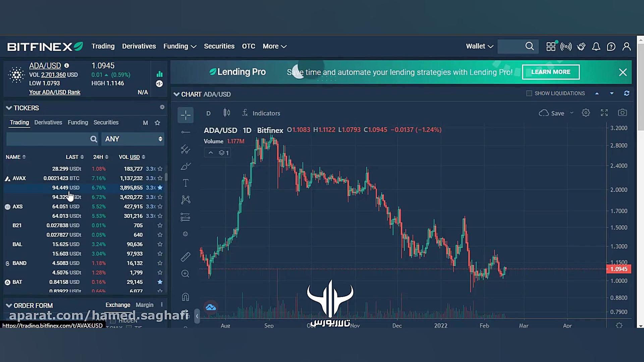Open the OTC nav item

[x=249, y=46]
